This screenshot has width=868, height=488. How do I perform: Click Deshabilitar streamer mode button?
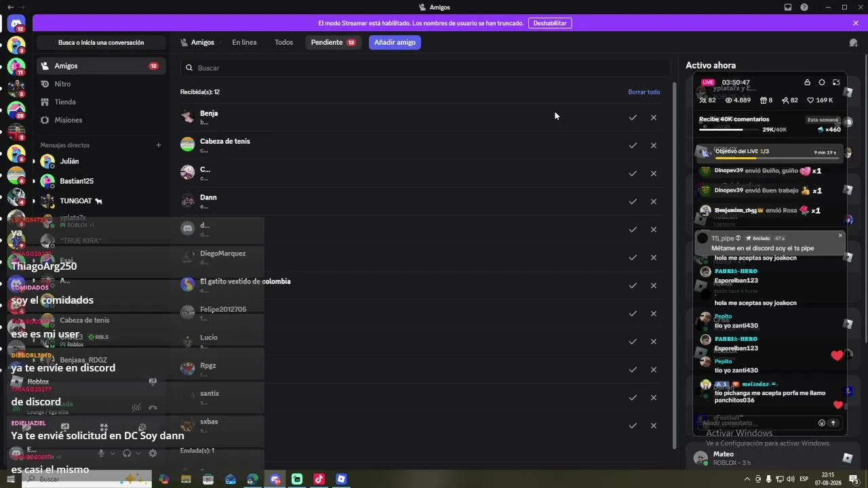click(550, 23)
